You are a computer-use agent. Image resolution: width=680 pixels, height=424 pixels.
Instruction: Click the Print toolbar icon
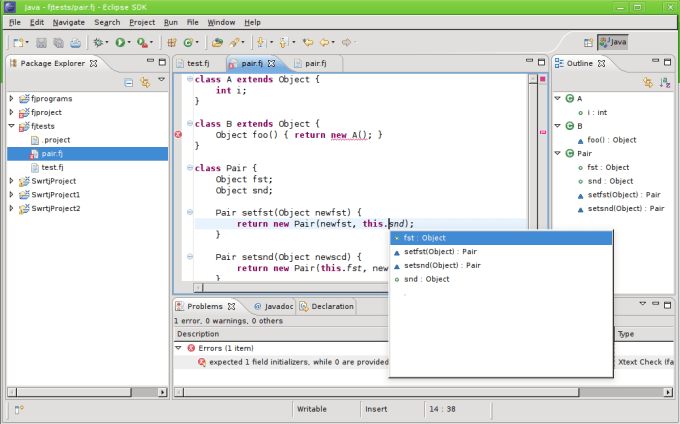coord(75,42)
